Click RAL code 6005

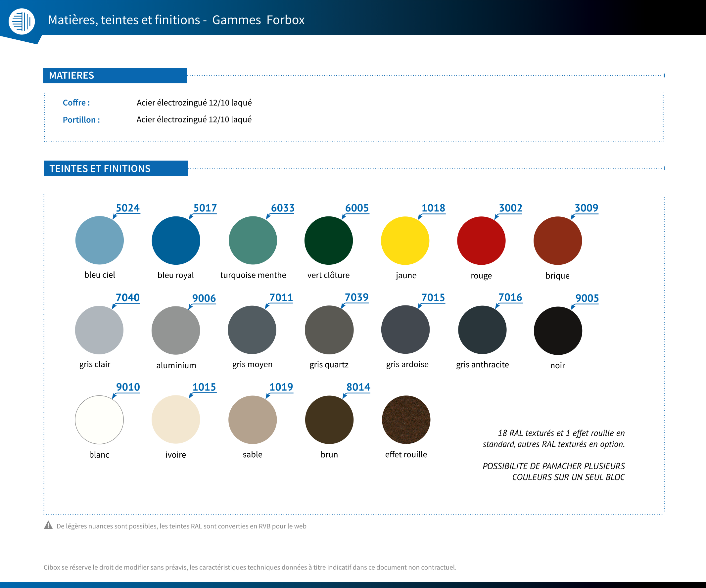(357, 208)
